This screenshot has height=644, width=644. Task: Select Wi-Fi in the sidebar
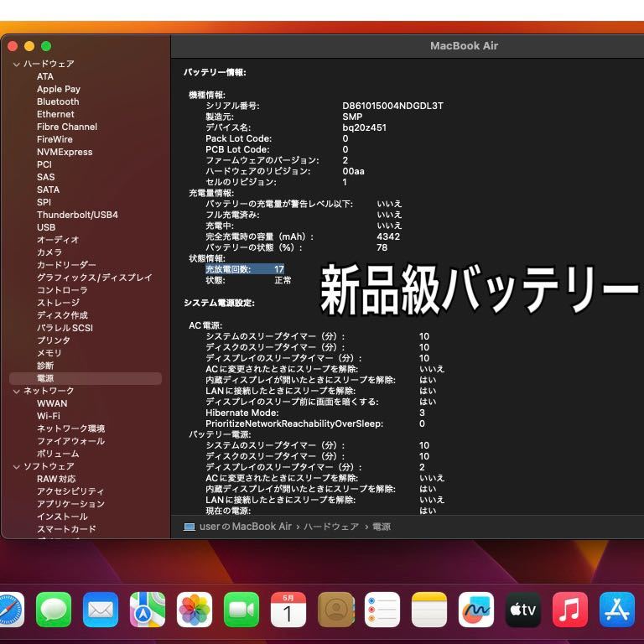point(49,416)
